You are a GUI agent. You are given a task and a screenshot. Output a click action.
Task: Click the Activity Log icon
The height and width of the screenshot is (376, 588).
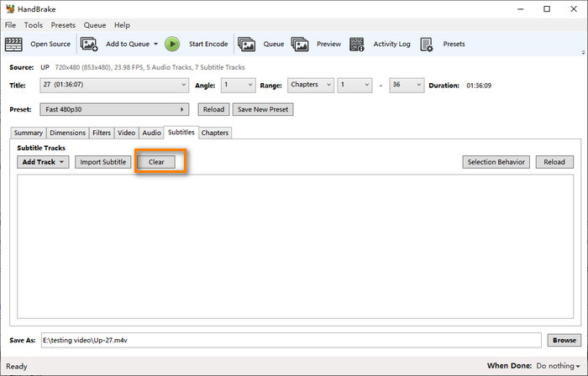coord(357,44)
